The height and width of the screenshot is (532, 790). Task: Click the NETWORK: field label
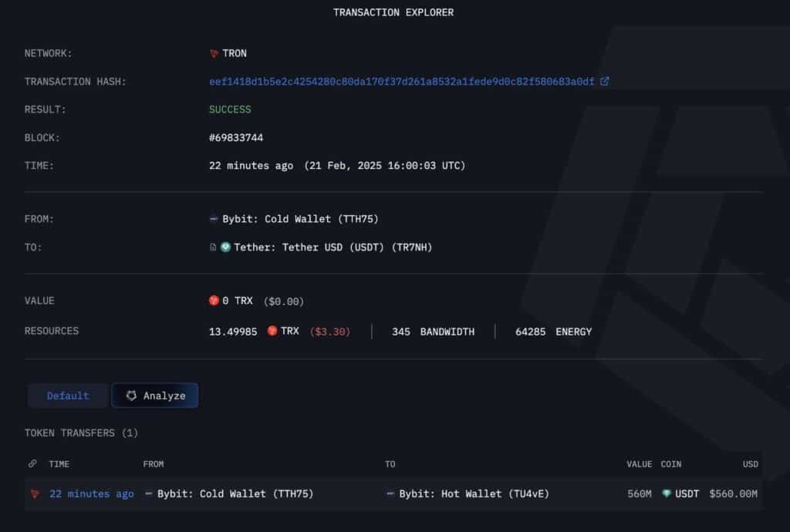click(49, 53)
